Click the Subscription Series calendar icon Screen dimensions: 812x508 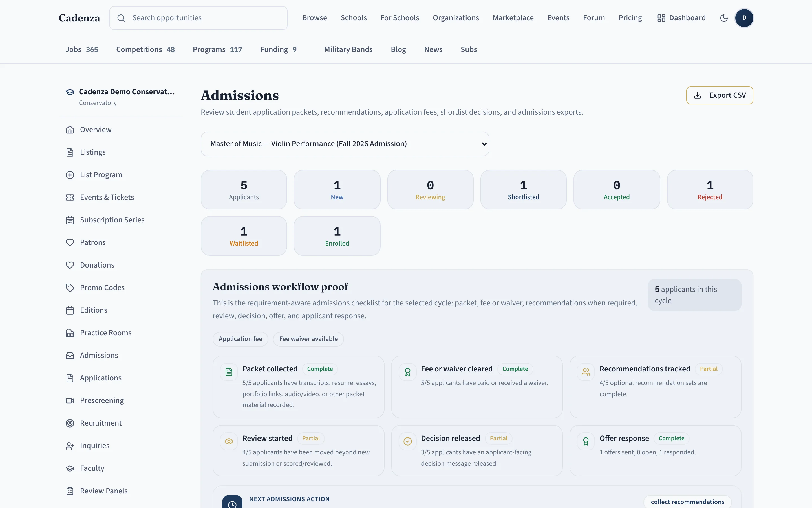coord(70,220)
